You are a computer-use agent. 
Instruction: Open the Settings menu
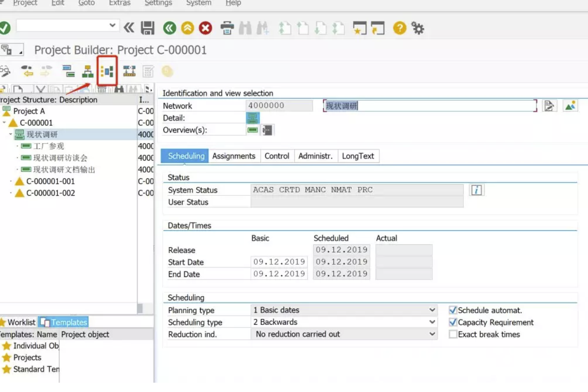pos(158,3)
